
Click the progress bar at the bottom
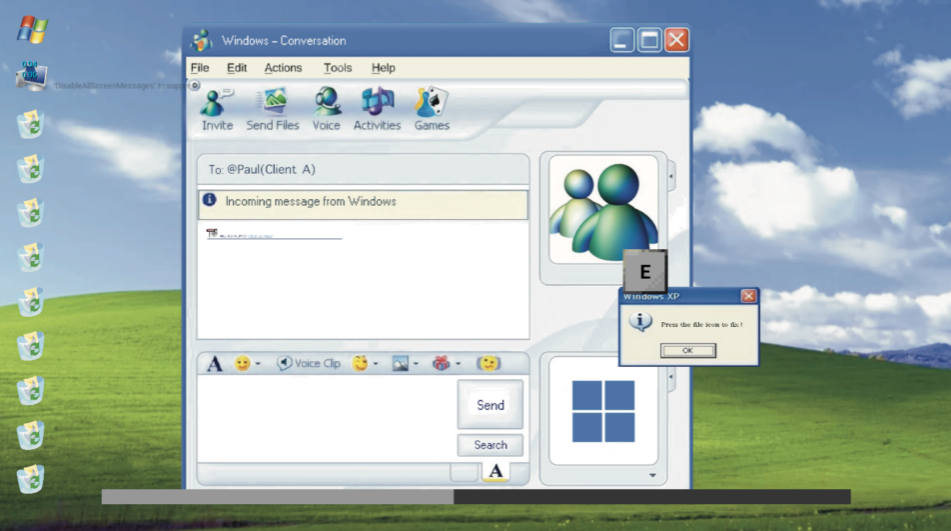point(476,496)
